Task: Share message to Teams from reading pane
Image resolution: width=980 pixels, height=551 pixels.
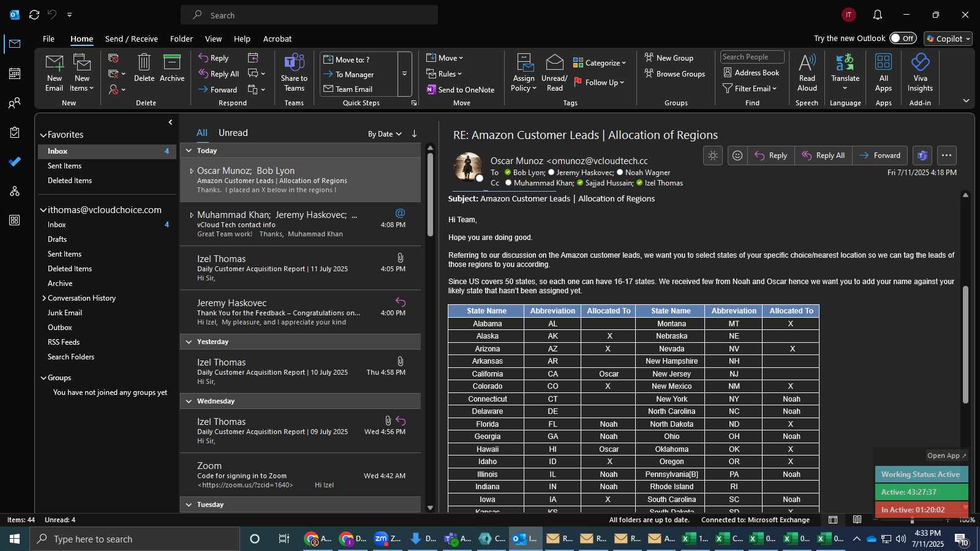Action: pyautogui.click(x=922, y=156)
